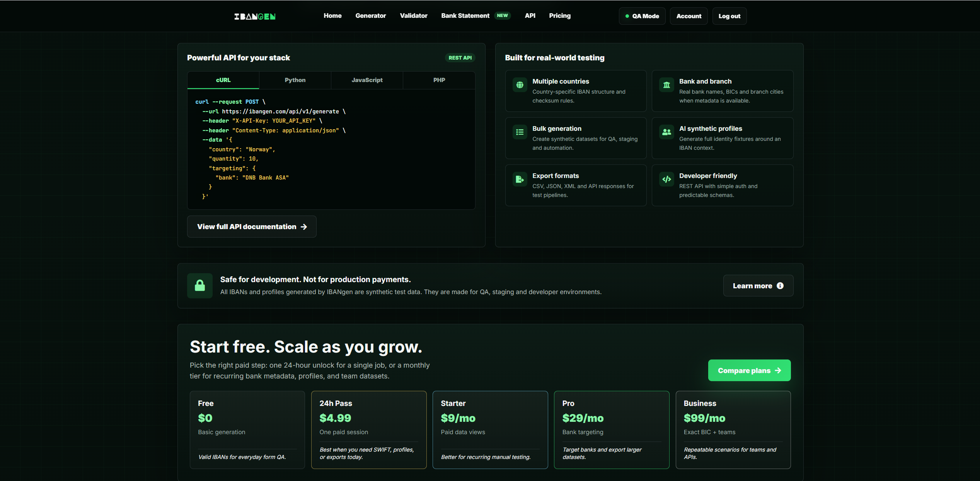Open the Validator nav item

tap(414, 16)
